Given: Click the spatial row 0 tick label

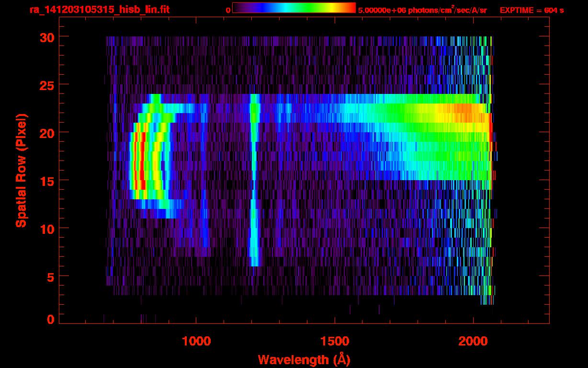Looking at the screenshot, I should pyautogui.click(x=50, y=320).
